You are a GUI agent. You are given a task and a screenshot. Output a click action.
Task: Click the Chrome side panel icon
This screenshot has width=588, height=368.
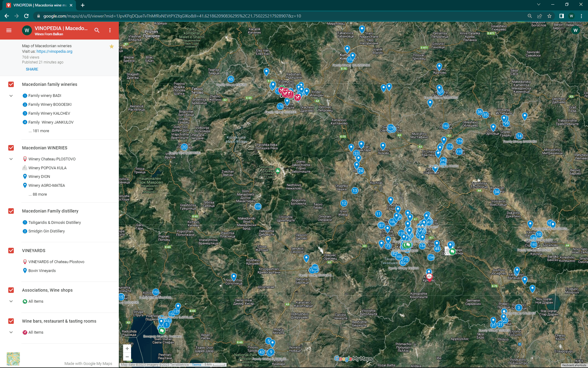561,16
